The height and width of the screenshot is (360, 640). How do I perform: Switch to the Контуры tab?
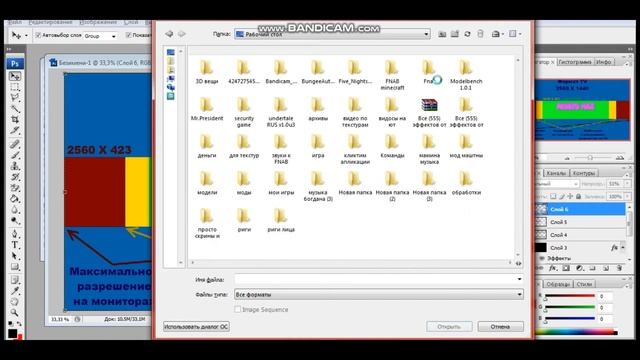point(584,173)
